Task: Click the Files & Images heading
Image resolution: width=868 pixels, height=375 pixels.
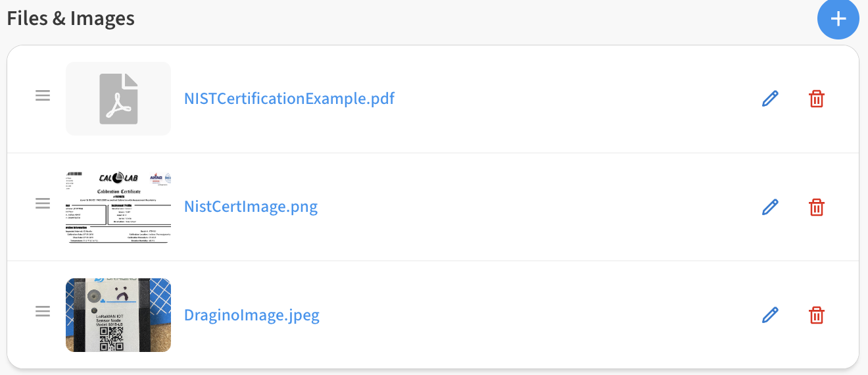Action: point(71,18)
